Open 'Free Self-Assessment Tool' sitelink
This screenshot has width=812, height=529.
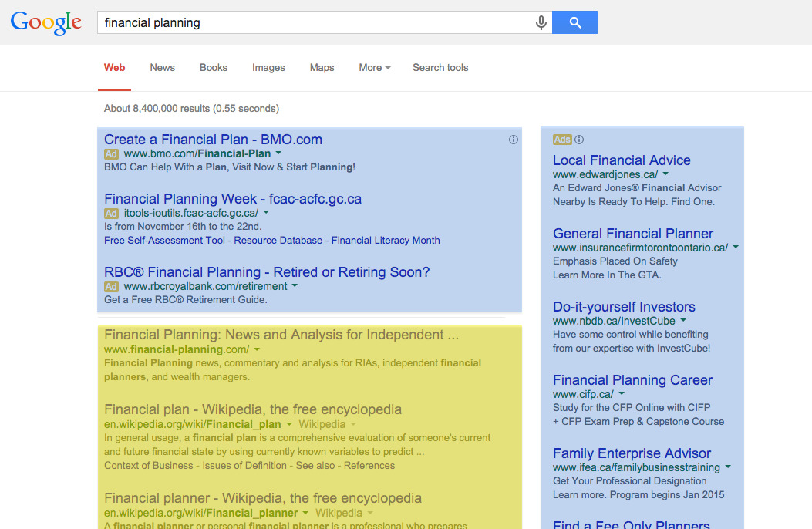click(x=164, y=240)
